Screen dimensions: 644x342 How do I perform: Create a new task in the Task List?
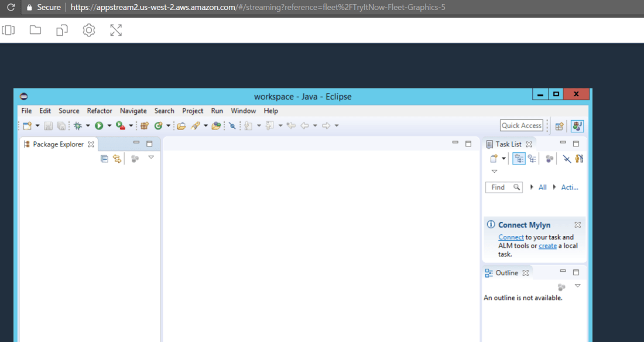494,158
